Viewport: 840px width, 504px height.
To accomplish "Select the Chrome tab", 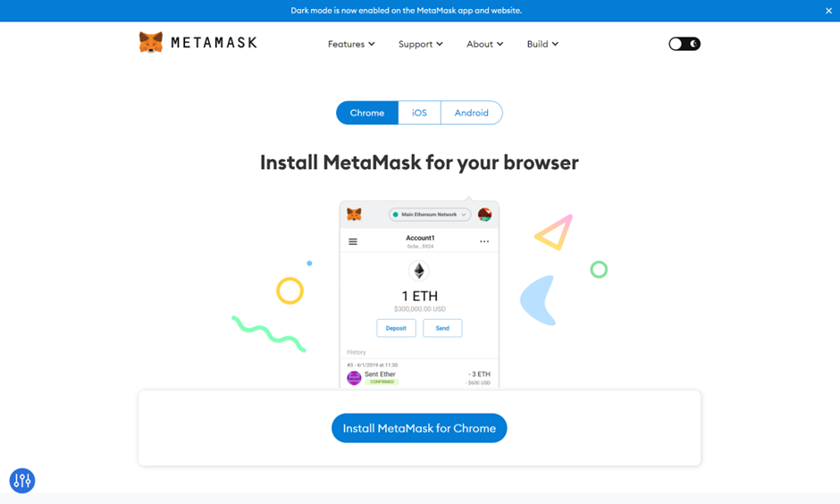I will click(367, 113).
